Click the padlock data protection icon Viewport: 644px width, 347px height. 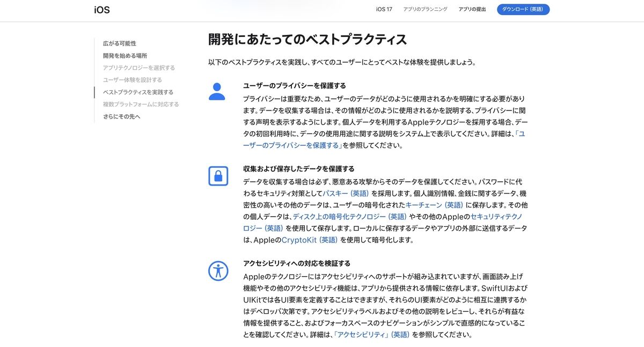pyautogui.click(x=218, y=176)
